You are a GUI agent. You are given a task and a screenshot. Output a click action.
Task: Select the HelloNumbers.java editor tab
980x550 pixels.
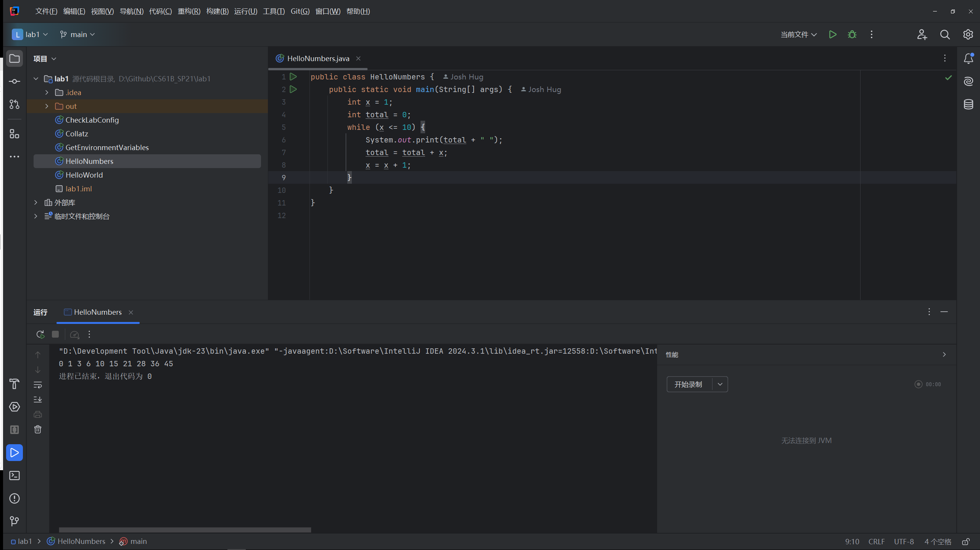(x=318, y=58)
